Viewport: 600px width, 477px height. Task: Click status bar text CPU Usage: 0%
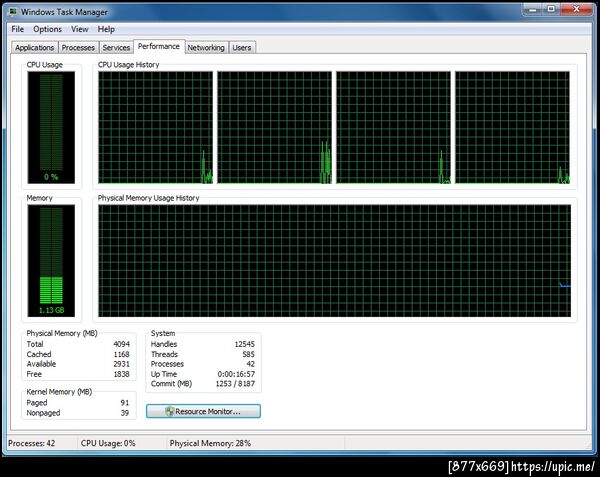point(108,443)
